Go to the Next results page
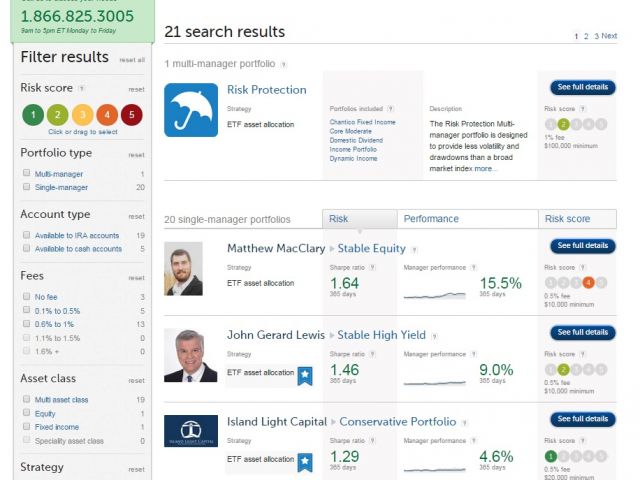Viewport: 640px width, 480px height. (x=609, y=36)
